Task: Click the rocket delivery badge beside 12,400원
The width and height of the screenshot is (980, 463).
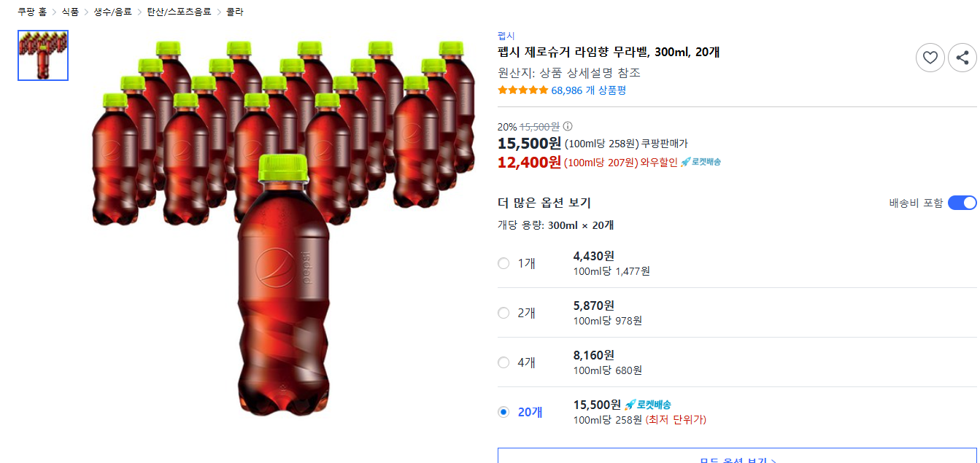Action: pyautogui.click(x=701, y=162)
